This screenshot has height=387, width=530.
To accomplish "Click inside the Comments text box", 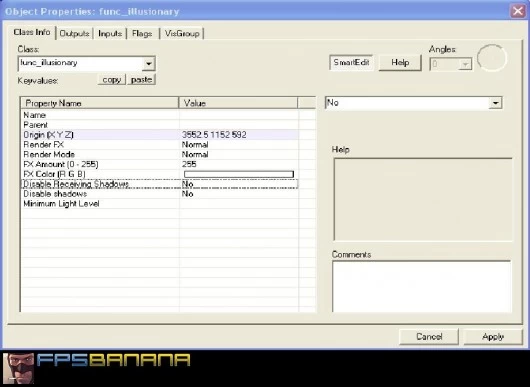I will [421, 286].
